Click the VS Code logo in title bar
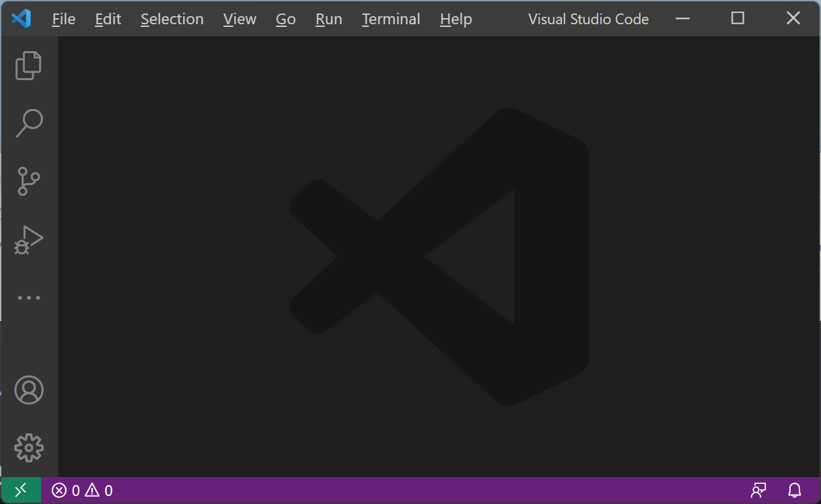 click(22, 19)
